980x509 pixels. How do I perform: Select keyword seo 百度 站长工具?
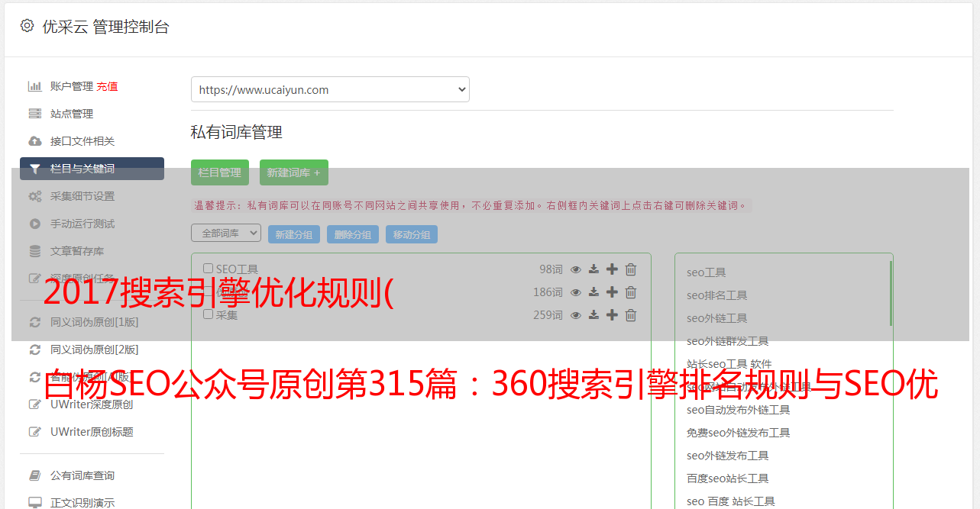coord(731,501)
